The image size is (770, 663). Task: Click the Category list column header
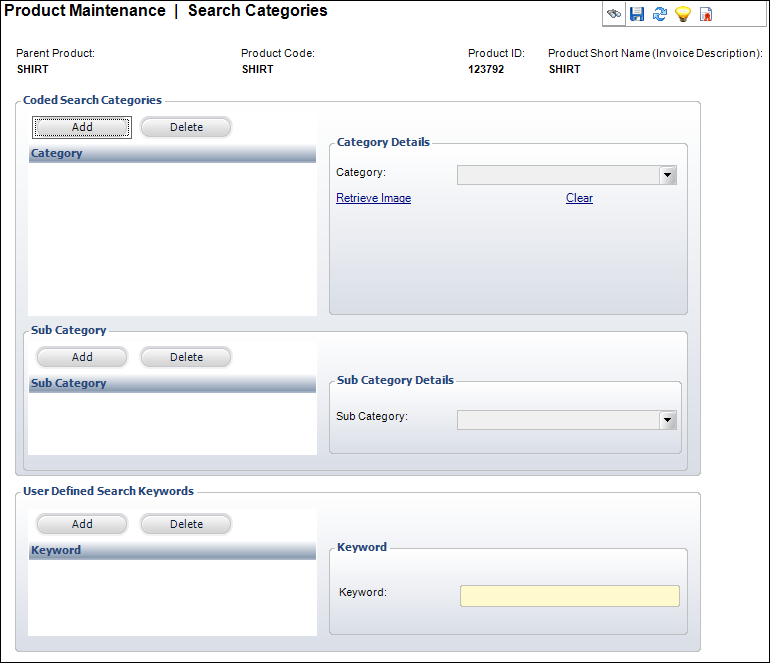click(x=172, y=154)
